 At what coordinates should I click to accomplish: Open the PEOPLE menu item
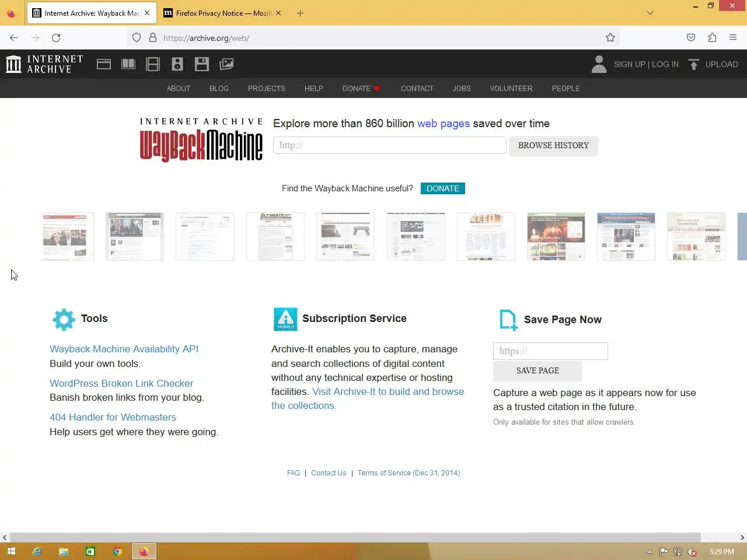[x=566, y=89]
